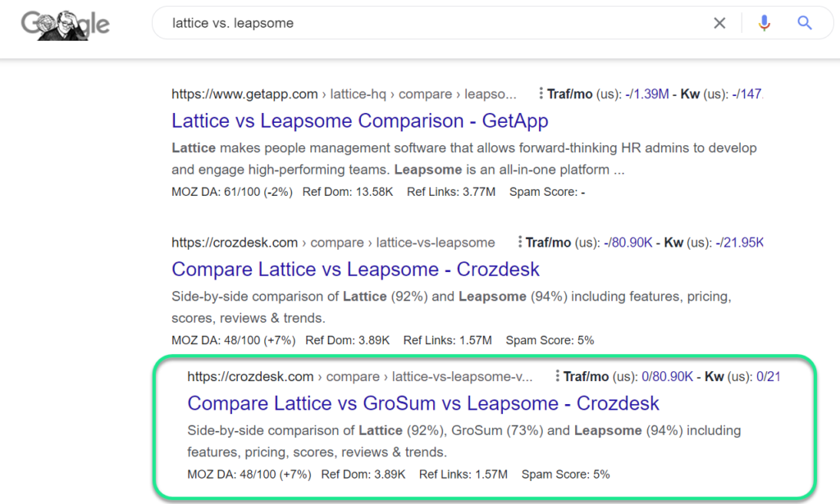Click GetApp keyword value -/147
This screenshot has height=504, width=840.
[x=746, y=94]
